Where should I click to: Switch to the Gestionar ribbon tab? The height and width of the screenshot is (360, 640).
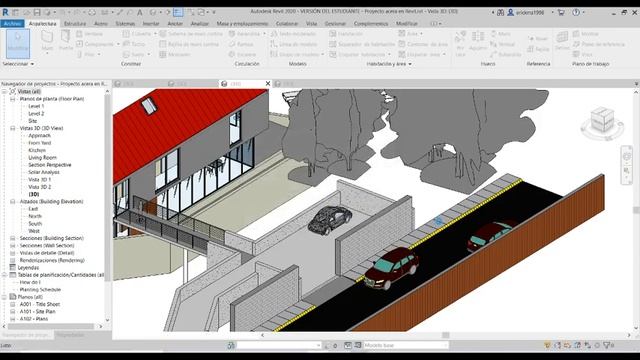coord(335,24)
